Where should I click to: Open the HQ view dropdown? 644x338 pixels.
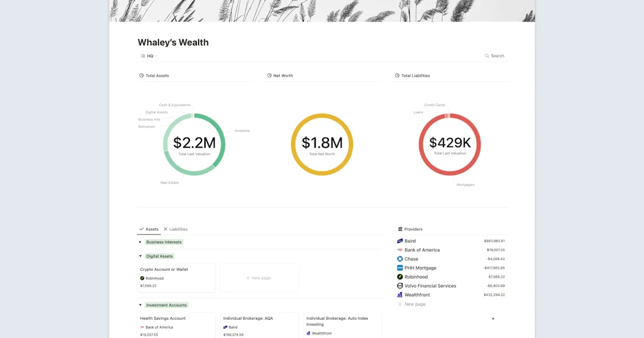click(150, 56)
